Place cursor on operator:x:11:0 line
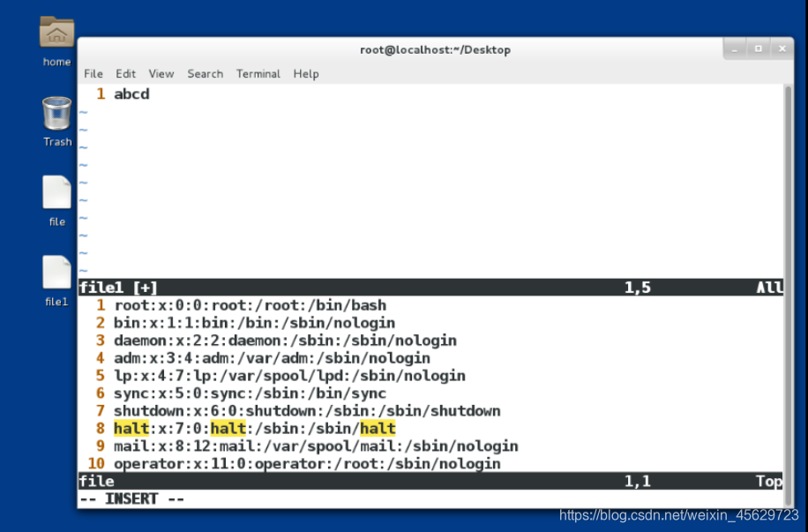The height and width of the screenshot is (532, 808). click(x=307, y=463)
